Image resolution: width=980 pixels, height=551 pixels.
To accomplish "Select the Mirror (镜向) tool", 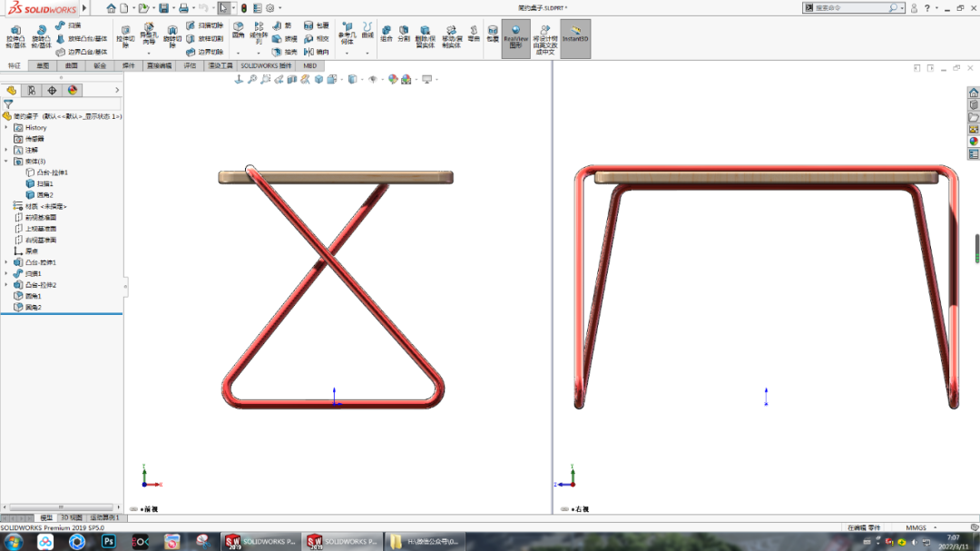I will click(317, 52).
